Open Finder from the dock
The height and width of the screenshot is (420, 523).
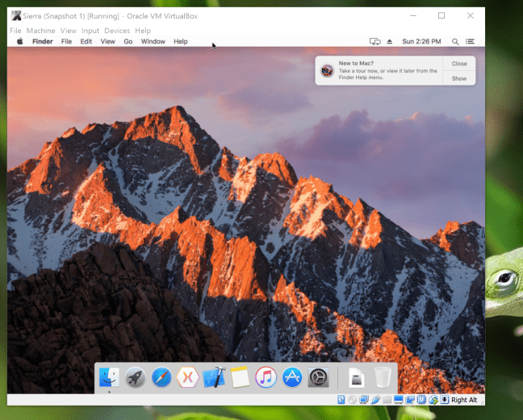pos(109,376)
